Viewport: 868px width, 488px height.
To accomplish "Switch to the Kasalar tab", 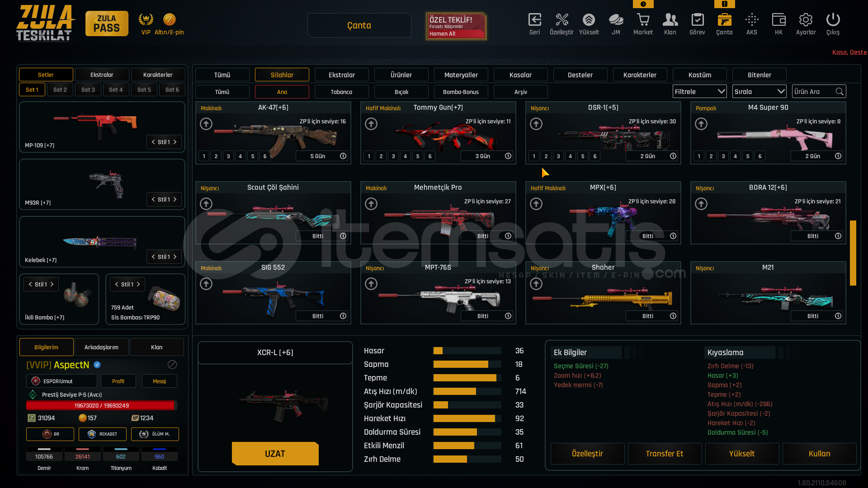I will pos(520,75).
